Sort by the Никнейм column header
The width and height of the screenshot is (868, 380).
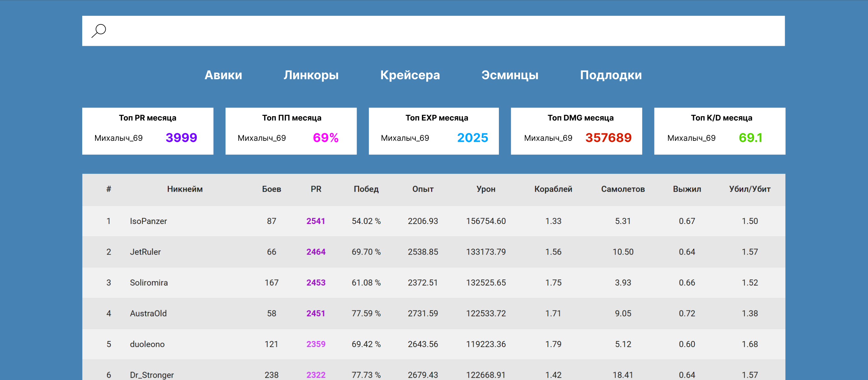(x=185, y=189)
